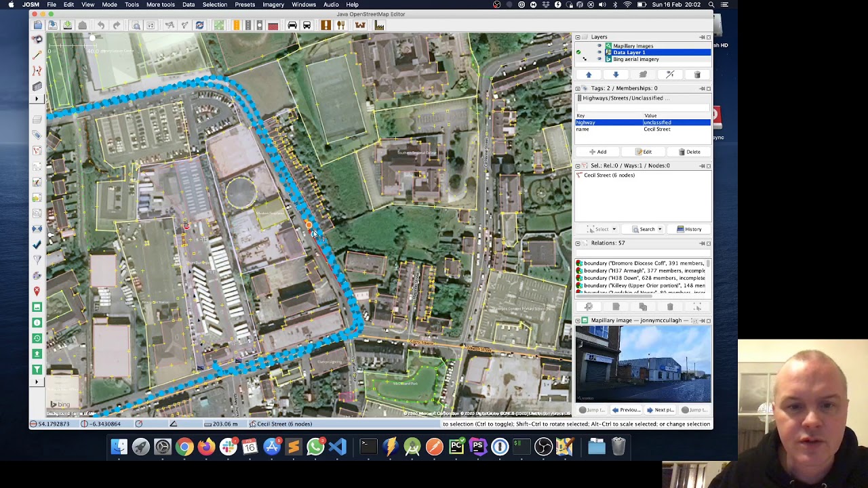
Task: Expand left toolbar with bottom arrow
Action: click(x=37, y=382)
